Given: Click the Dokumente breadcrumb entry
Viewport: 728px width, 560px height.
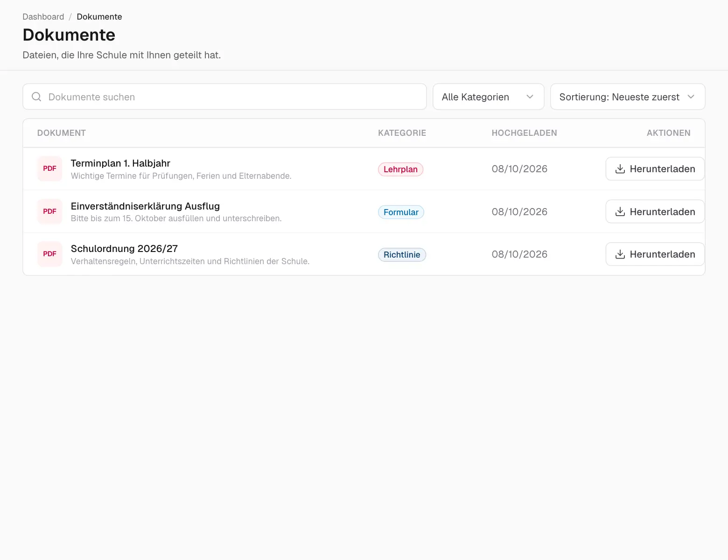Looking at the screenshot, I should click(x=99, y=17).
